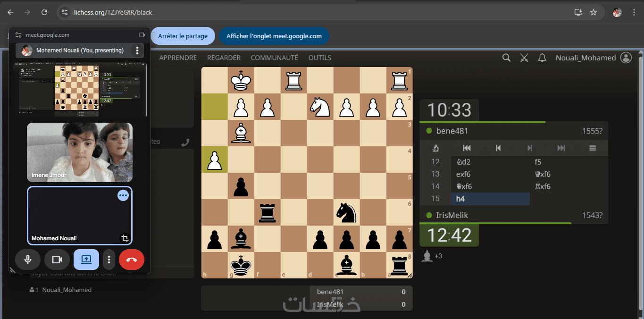This screenshot has width=644, height=319.
Task: Bookmark this page with the star icon
Action: click(x=594, y=12)
